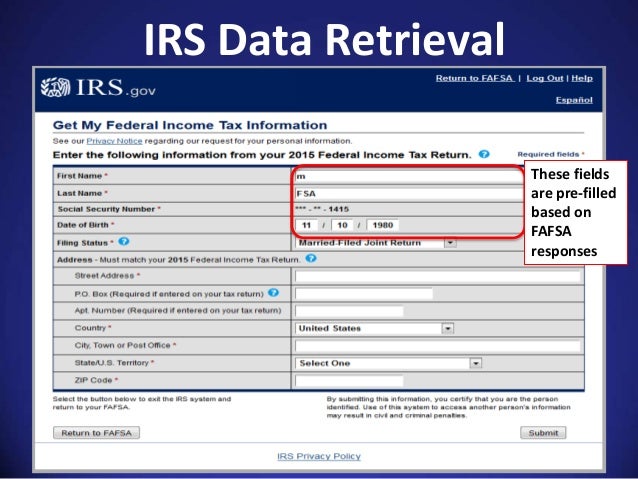Click the Log Out link

(x=544, y=78)
